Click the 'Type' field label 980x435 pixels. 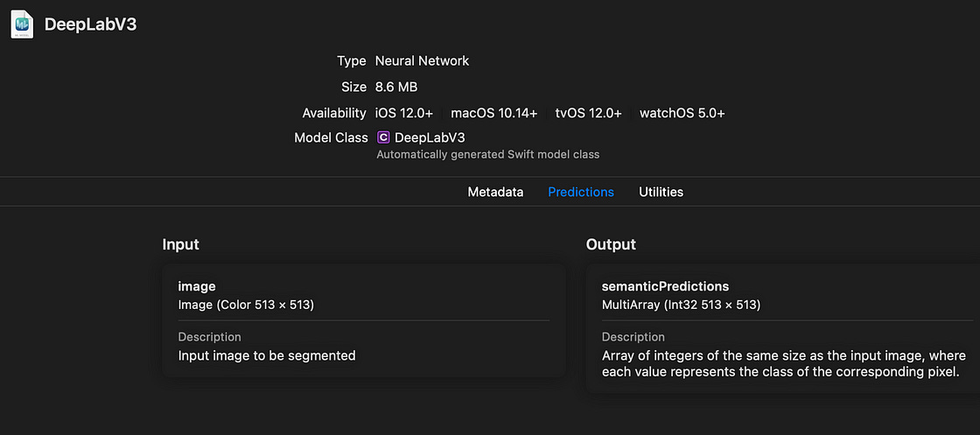(x=351, y=61)
